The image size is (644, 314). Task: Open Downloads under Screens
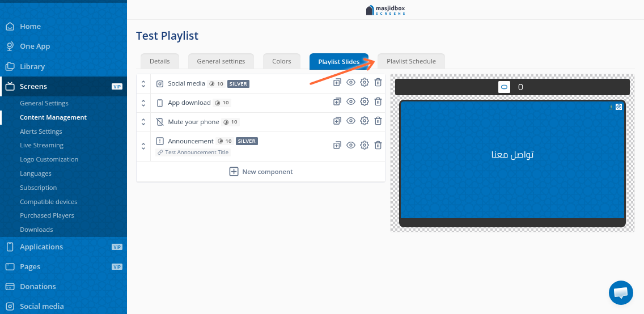coord(36,230)
